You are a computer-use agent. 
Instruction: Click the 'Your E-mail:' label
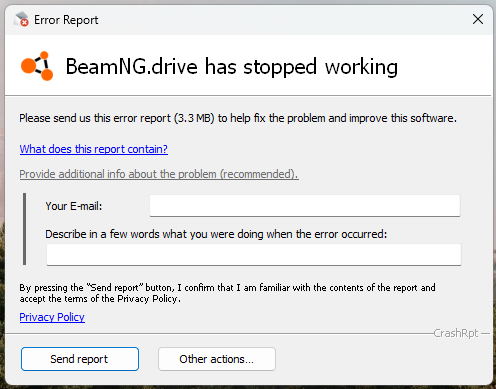[x=74, y=206]
